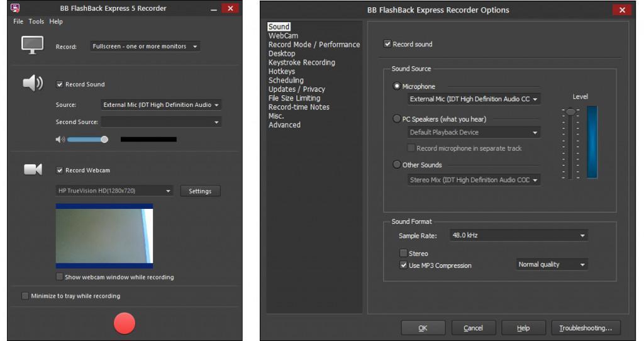Click the red record button
This screenshot has width=644, height=341.
[124, 323]
